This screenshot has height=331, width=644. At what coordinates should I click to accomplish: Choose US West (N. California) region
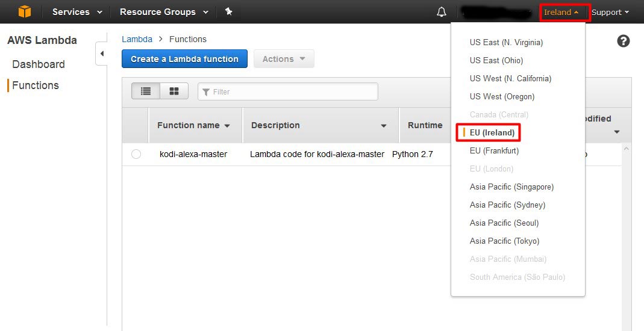[x=510, y=78]
